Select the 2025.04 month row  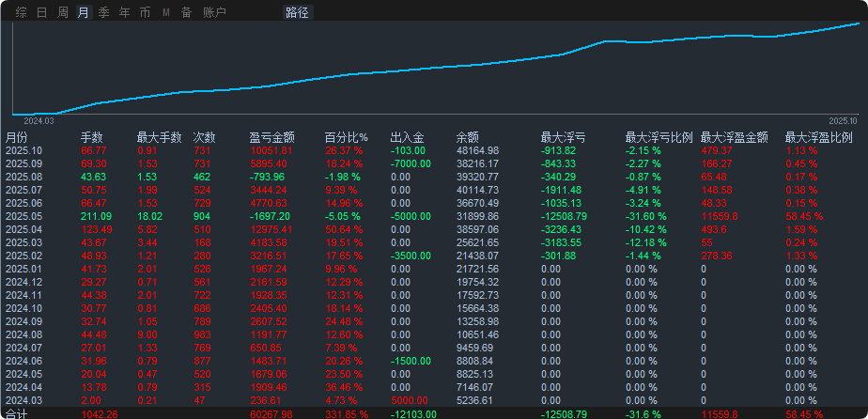point(434,230)
